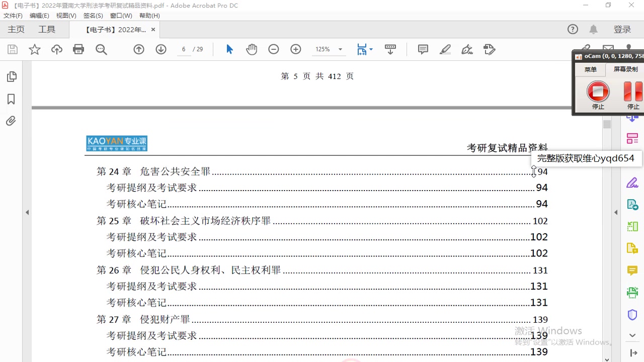644x362 pixels.
Task: Open bookmarks panel in left sidebar
Action: pyautogui.click(x=11, y=99)
